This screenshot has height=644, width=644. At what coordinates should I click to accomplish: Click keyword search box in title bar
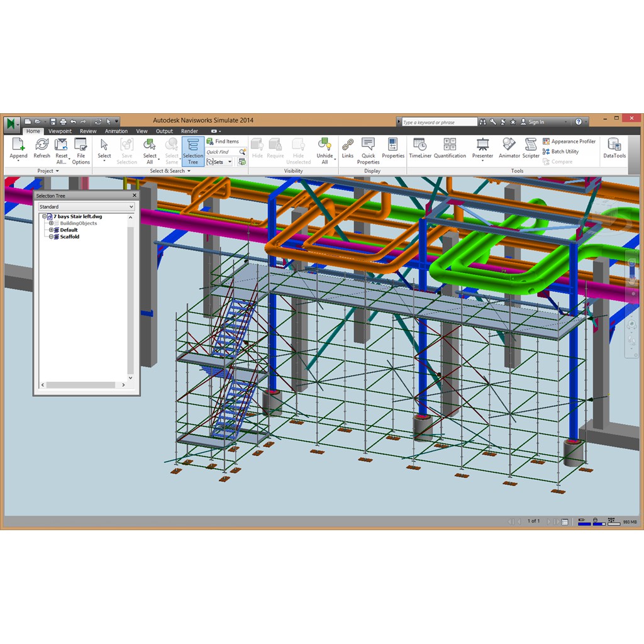point(439,122)
